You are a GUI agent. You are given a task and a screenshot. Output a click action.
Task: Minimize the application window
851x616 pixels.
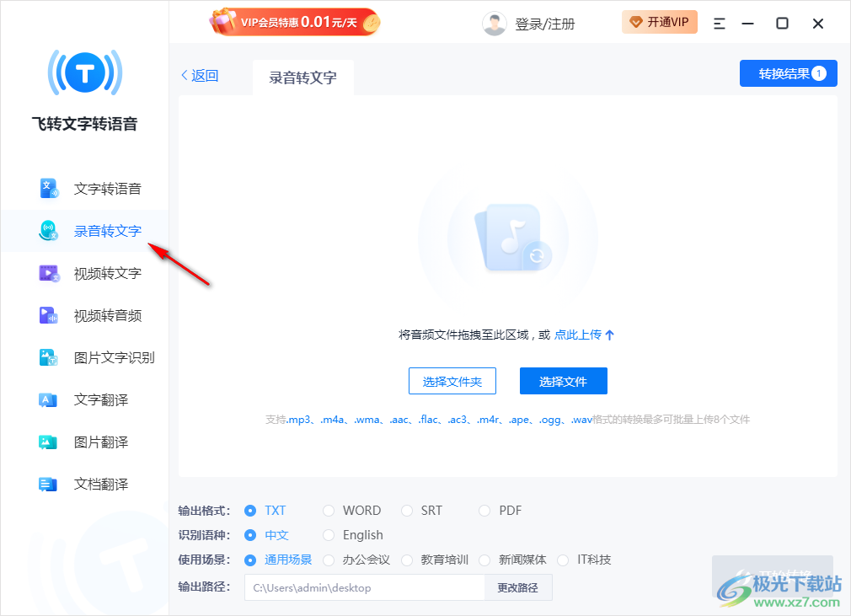(x=748, y=24)
